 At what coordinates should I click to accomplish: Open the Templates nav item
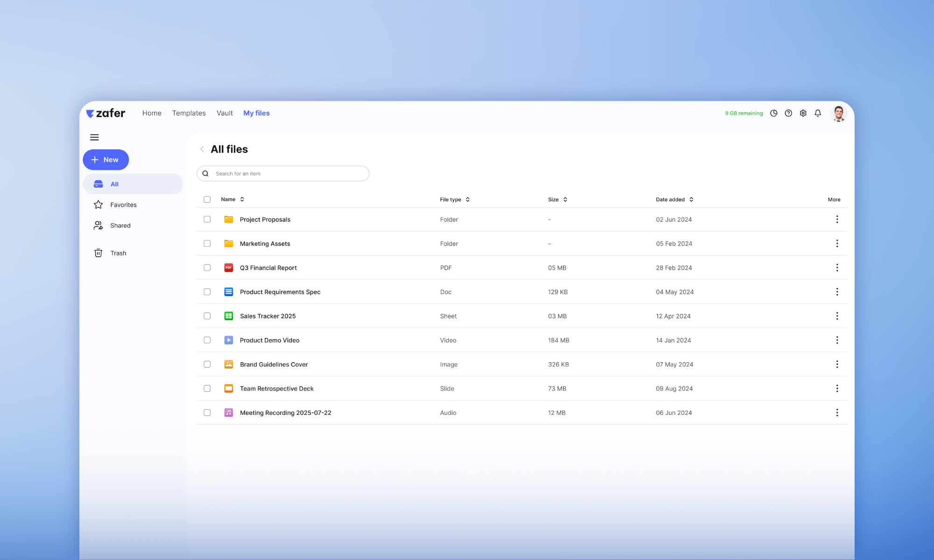coord(189,113)
